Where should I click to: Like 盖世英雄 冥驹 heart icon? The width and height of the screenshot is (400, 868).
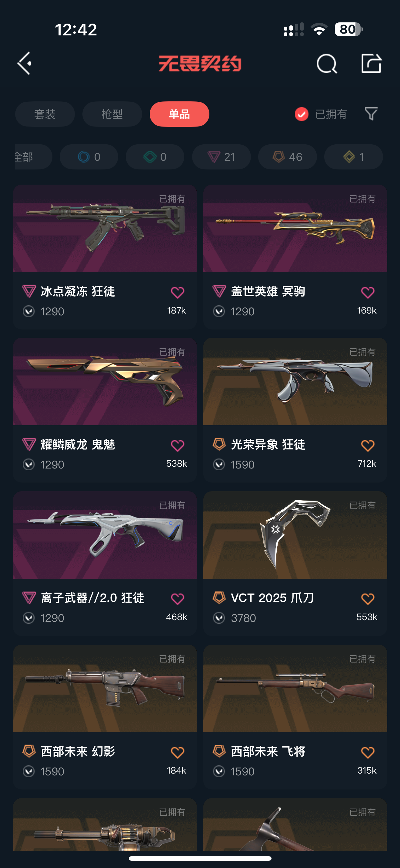point(368,292)
